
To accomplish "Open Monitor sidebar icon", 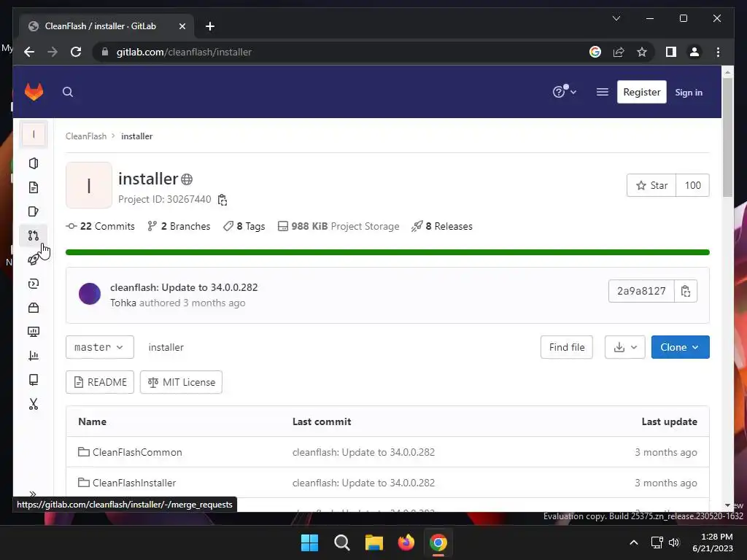I will pyautogui.click(x=34, y=332).
